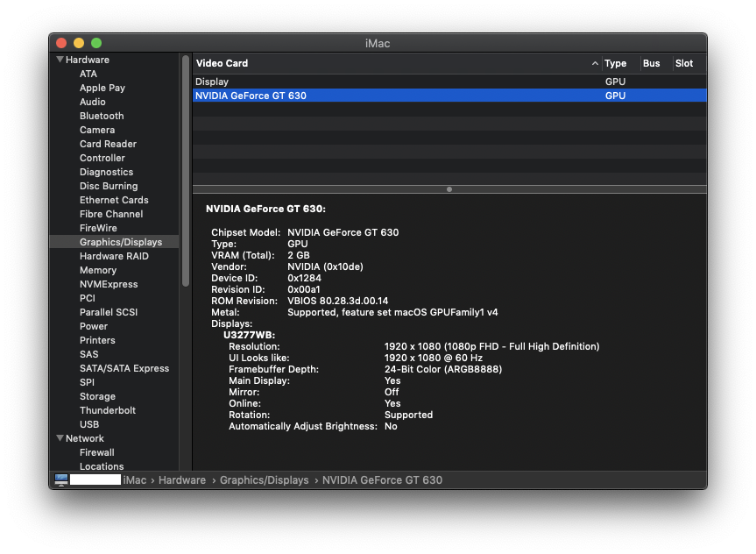Click the VBIOS 80.28.3d.00.14 value
756x554 pixels.
tap(338, 301)
